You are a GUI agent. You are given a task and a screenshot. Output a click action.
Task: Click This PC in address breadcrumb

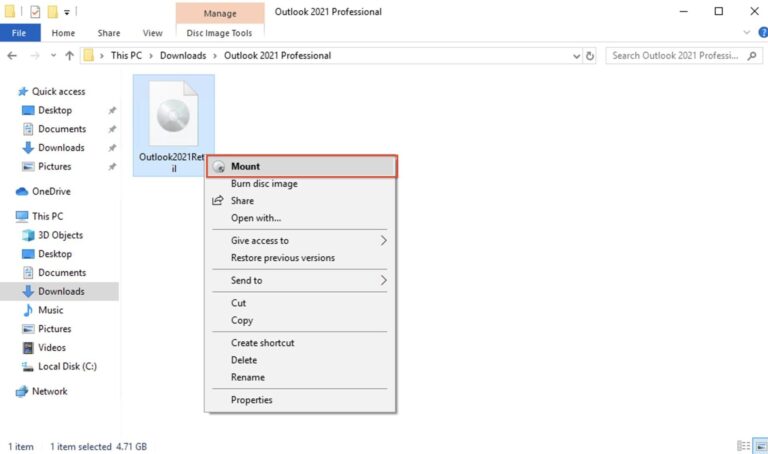pyautogui.click(x=126, y=56)
